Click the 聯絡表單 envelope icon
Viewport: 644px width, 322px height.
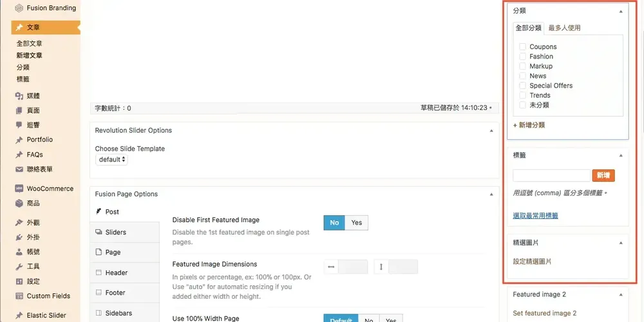tap(19, 169)
